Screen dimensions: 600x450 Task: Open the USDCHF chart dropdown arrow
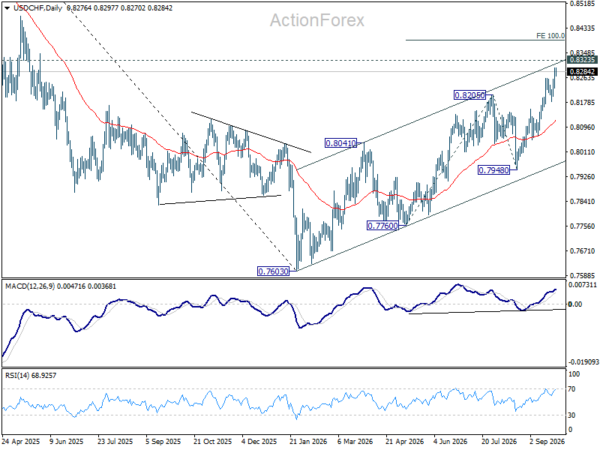pyautogui.click(x=7, y=8)
